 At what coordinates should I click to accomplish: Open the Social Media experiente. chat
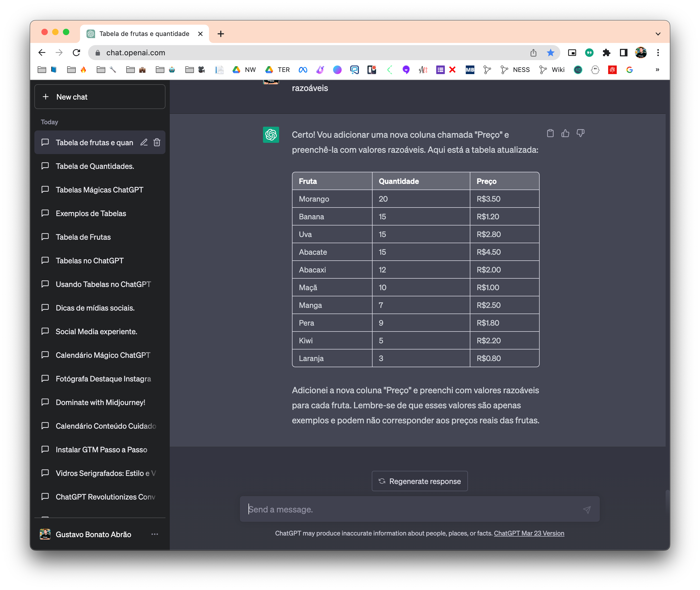pos(100,331)
